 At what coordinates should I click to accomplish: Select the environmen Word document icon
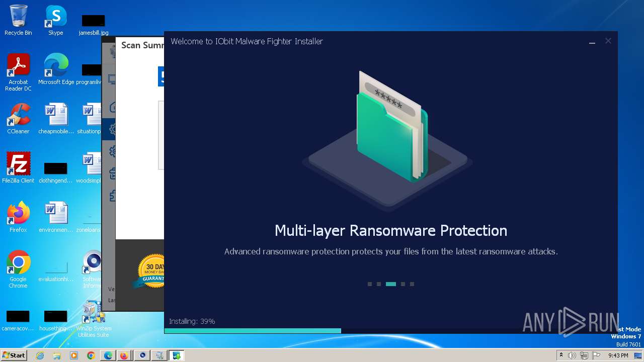pyautogui.click(x=56, y=217)
